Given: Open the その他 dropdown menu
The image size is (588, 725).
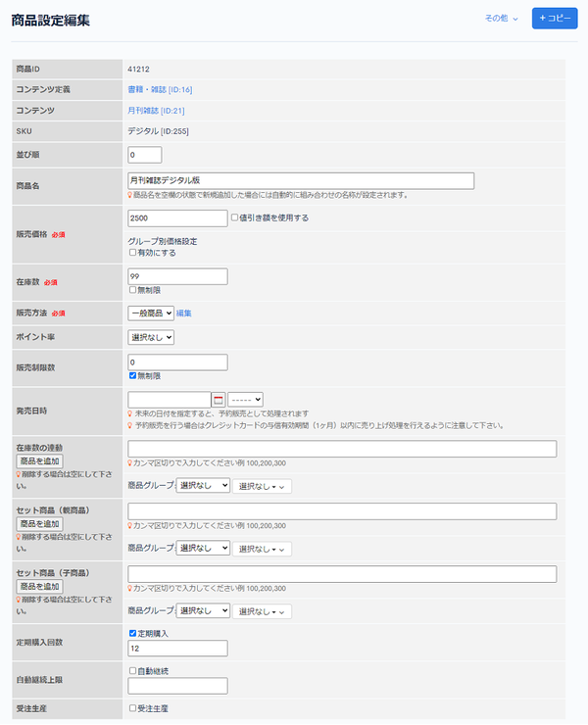Looking at the screenshot, I should coord(501,18).
